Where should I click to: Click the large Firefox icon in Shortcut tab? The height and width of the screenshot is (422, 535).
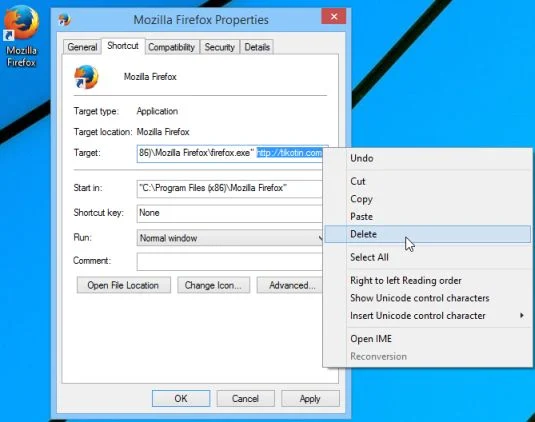(x=86, y=77)
